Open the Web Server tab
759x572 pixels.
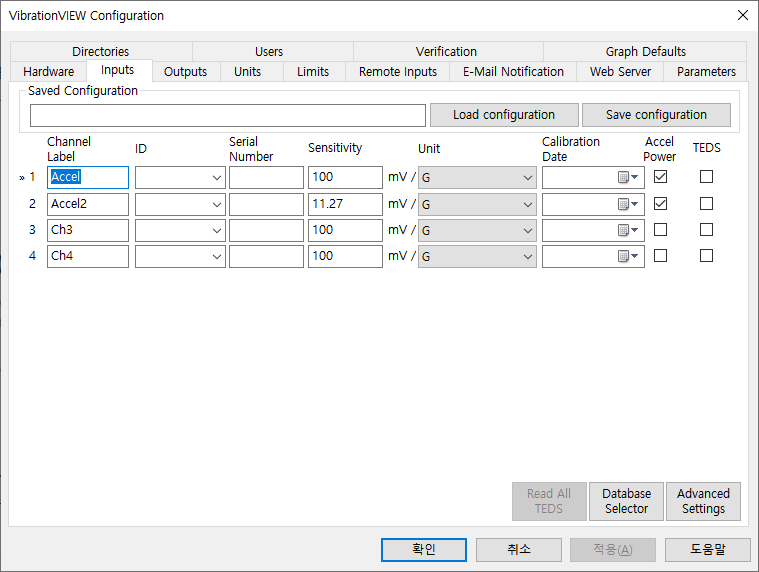coord(620,72)
